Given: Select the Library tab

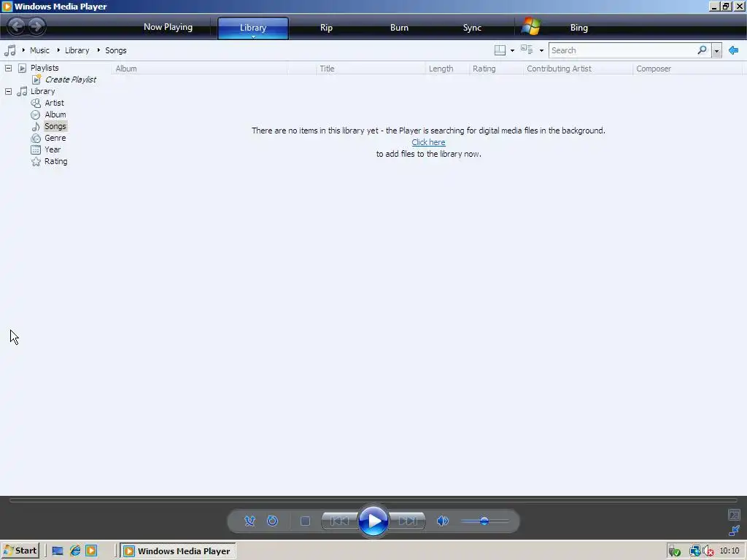Looking at the screenshot, I should coord(253,27).
